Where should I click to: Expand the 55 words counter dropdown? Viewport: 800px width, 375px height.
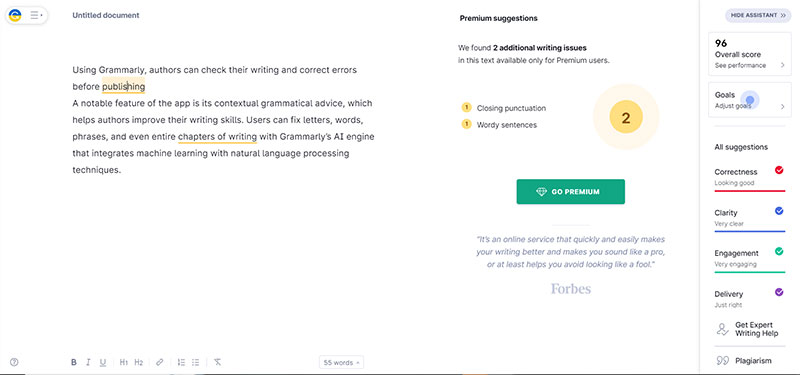341,363
